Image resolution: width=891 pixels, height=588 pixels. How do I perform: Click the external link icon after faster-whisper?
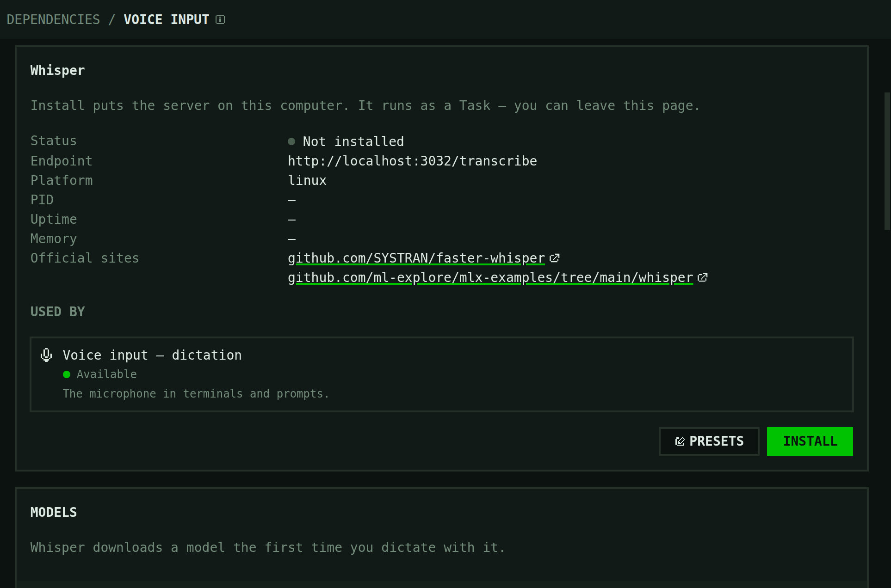click(554, 258)
